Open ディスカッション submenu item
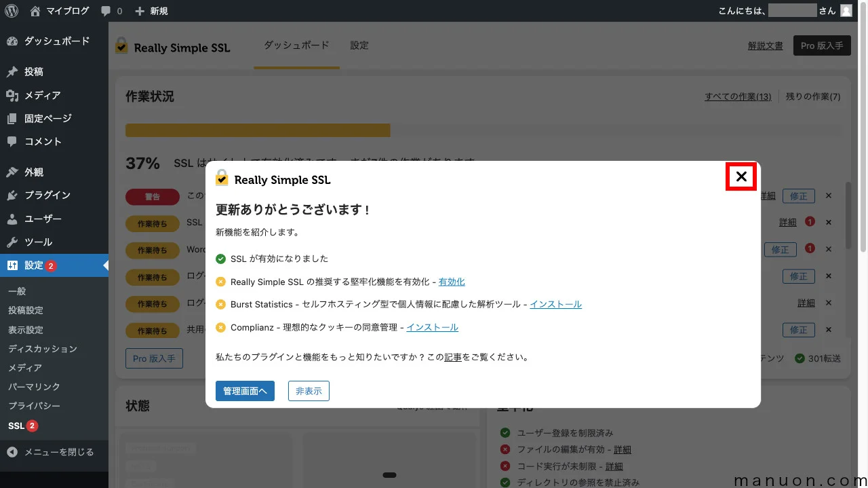 (43, 349)
